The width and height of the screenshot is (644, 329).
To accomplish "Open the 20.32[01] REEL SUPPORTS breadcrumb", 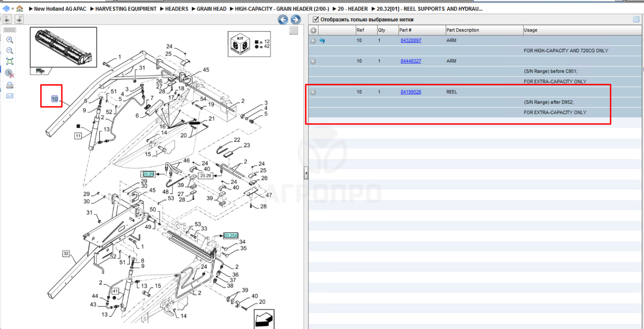I will [430, 9].
